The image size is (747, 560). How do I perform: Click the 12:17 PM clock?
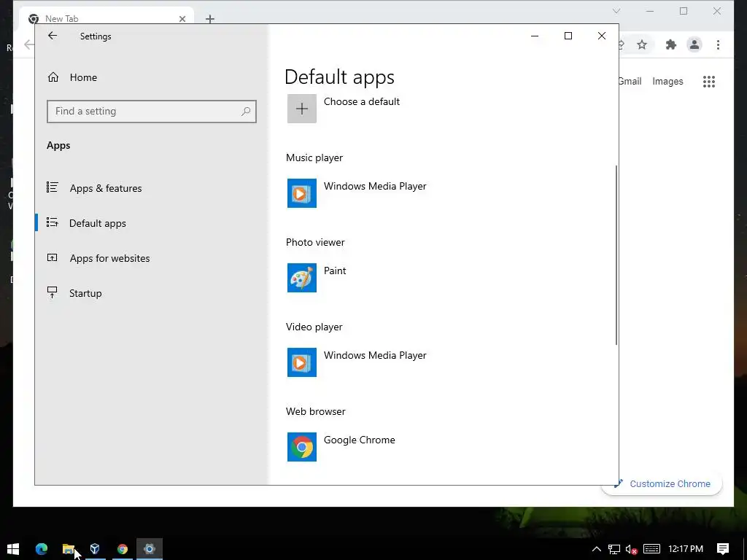[x=686, y=549]
